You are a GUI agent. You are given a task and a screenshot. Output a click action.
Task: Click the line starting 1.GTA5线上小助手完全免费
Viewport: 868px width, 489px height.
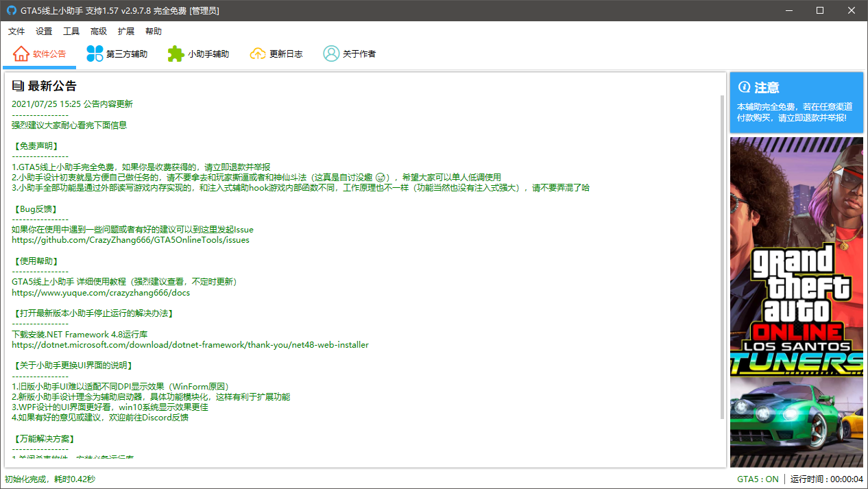tap(141, 167)
